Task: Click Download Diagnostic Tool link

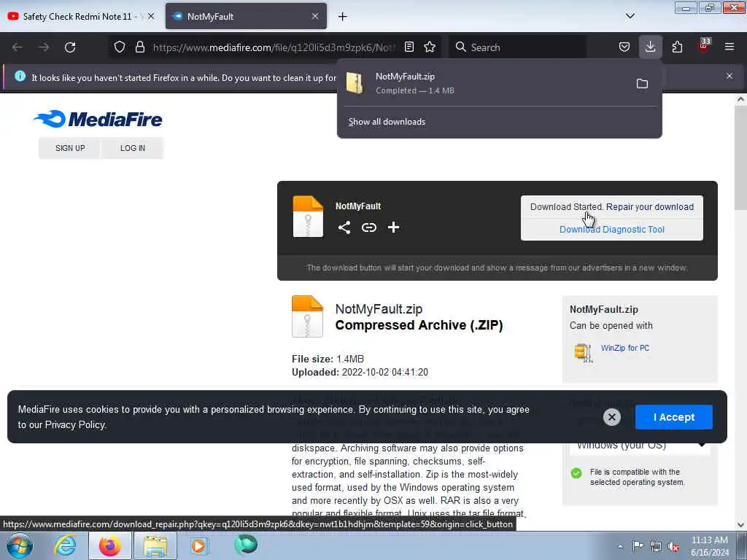Action: coord(612,230)
